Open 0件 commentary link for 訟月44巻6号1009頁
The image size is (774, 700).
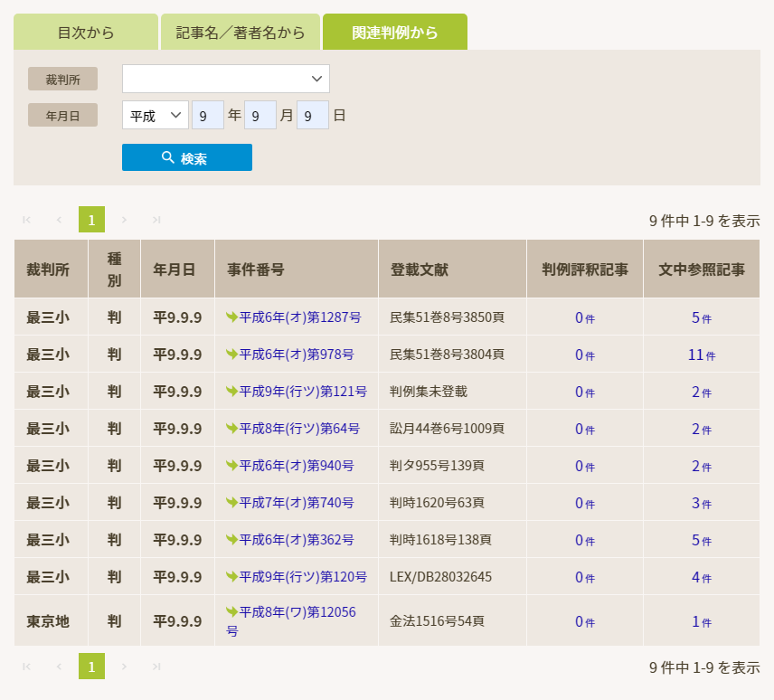(x=585, y=429)
